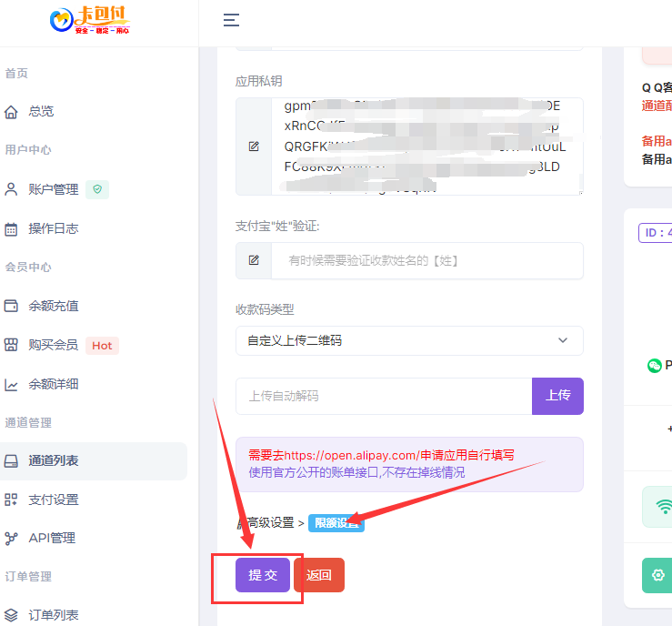Click the ID badge on right card
Image resolution: width=672 pixels, height=626 pixels.
pyautogui.click(x=656, y=233)
